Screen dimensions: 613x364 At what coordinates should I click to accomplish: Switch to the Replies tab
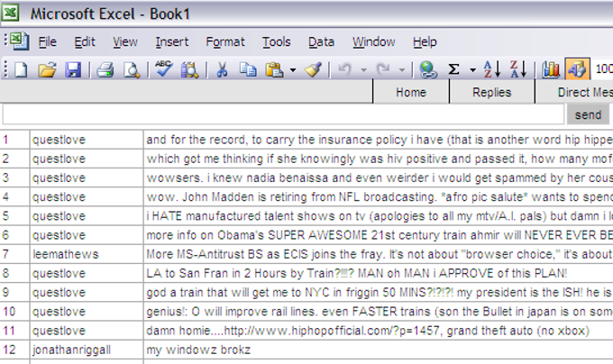coord(492,92)
